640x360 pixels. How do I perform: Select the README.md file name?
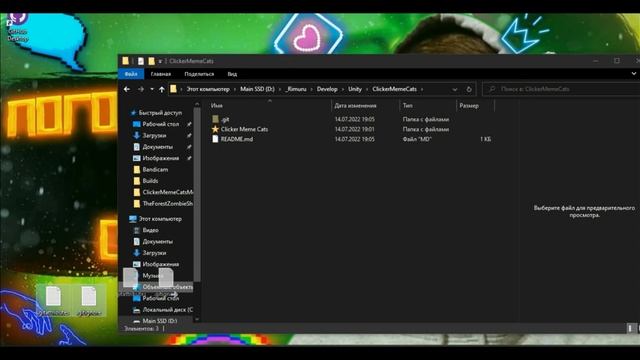click(x=237, y=139)
